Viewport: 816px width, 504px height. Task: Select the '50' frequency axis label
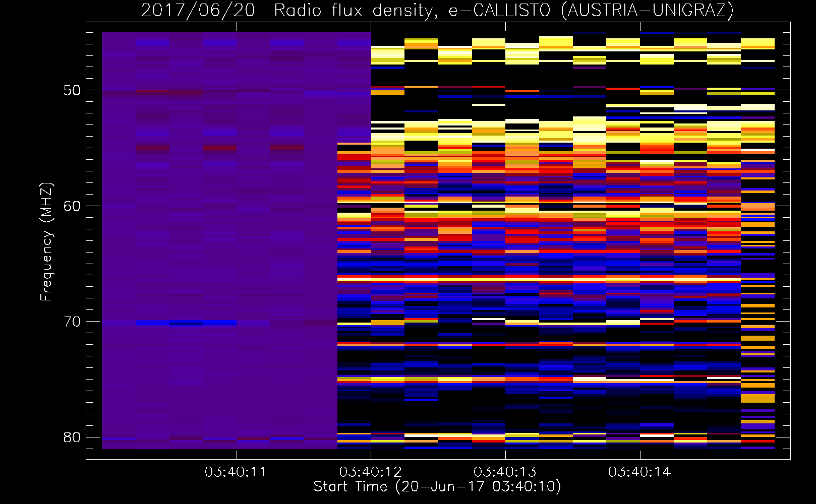(72, 91)
